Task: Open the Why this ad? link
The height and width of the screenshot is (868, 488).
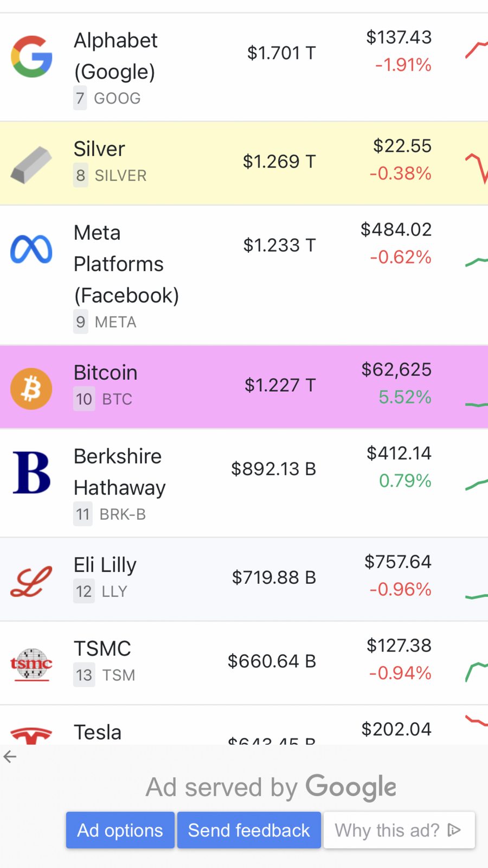Action: tap(399, 830)
